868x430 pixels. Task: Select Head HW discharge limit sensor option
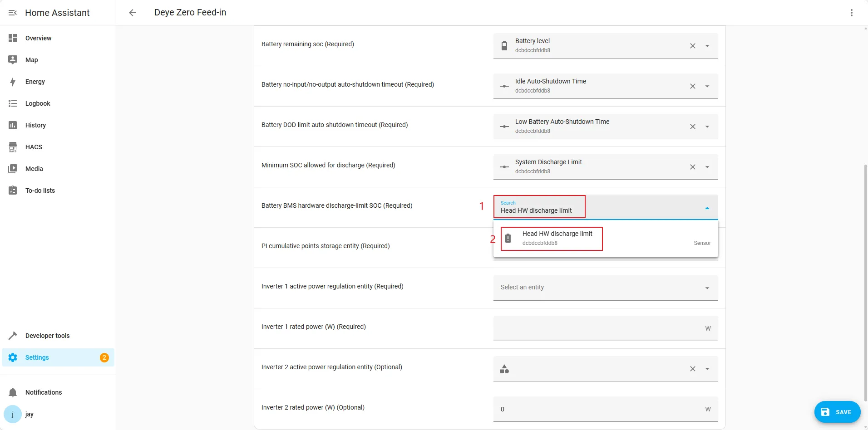coord(557,238)
